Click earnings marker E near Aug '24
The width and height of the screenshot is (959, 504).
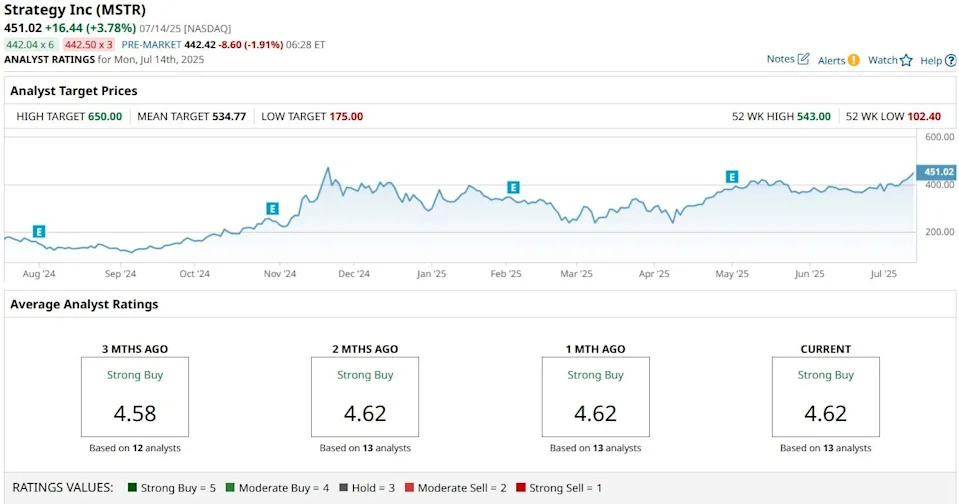pos(39,231)
